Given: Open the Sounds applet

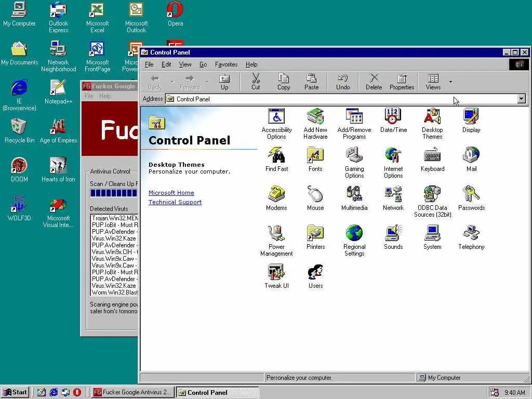Looking at the screenshot, I should tap(393, 237).
